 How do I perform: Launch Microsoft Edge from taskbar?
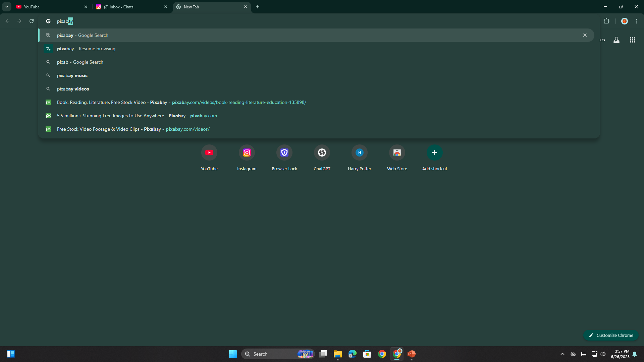pos(352,354)
